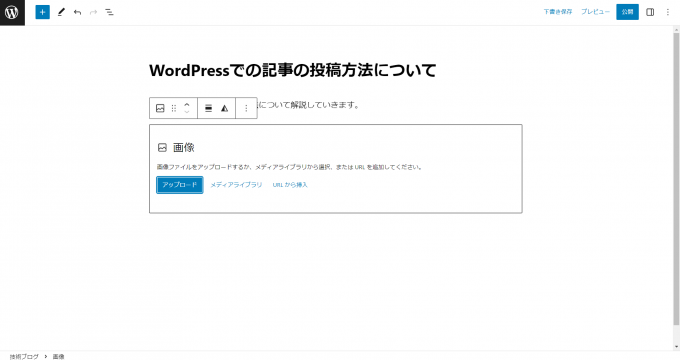
Task: Move the image block up
Action: 187,105
